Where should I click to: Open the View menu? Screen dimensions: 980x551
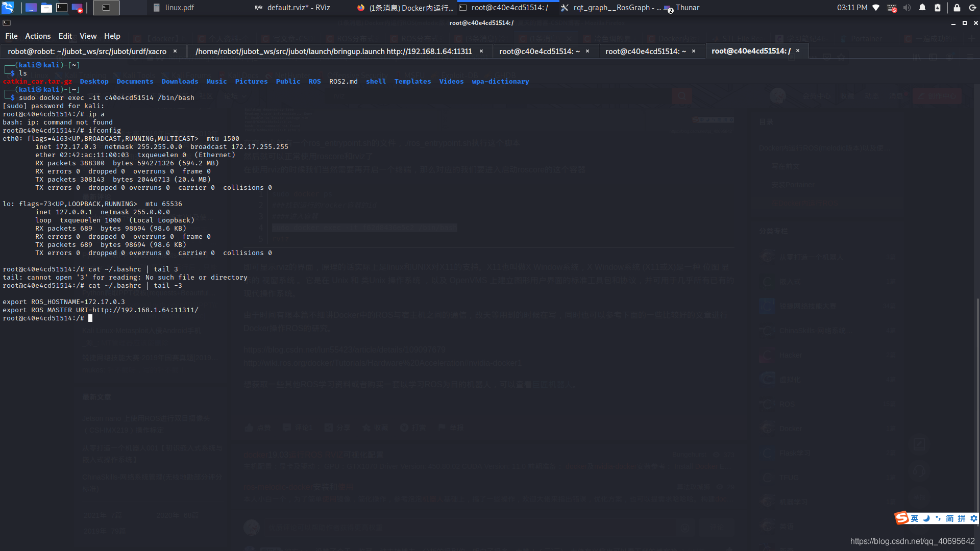coord(88,36)
